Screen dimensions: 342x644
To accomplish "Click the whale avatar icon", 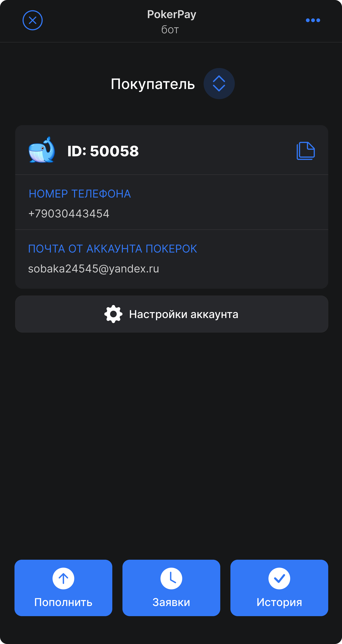I will [x=42, y=150].
